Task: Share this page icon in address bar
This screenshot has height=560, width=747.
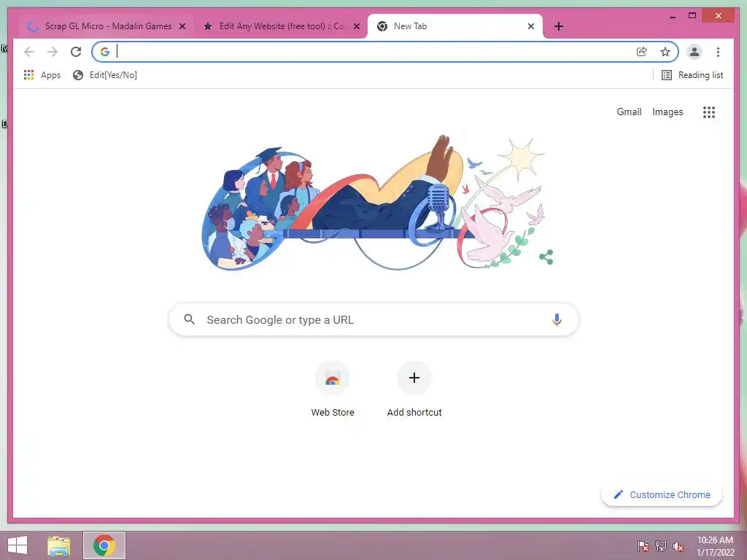Action: [642, 52]
